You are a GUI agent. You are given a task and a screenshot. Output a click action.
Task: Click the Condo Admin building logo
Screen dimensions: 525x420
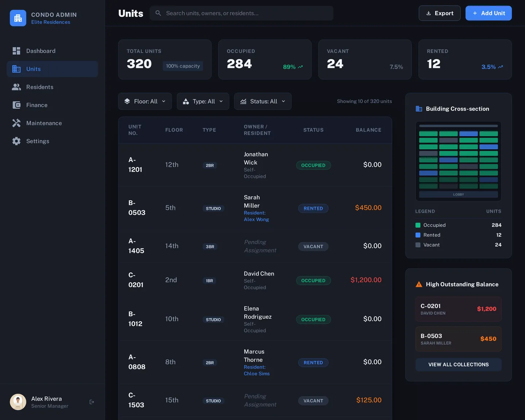pyautogui.click(x=18, y=17)
